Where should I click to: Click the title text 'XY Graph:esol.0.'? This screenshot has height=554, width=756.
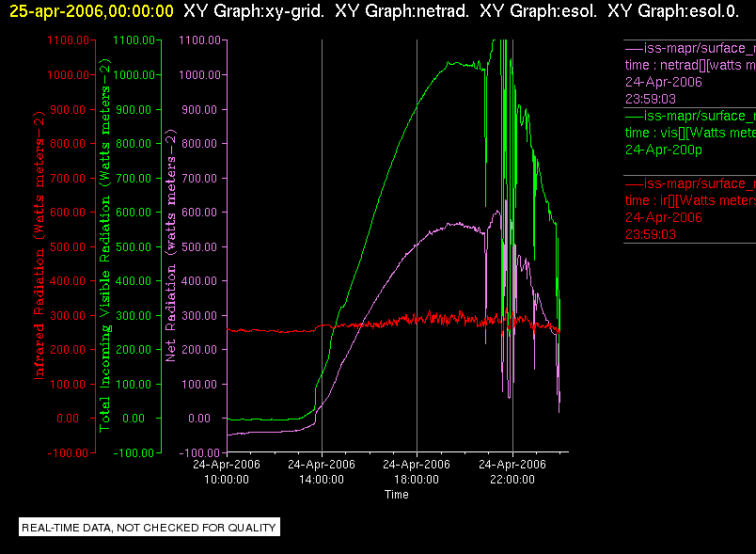[x=673, y=10]
